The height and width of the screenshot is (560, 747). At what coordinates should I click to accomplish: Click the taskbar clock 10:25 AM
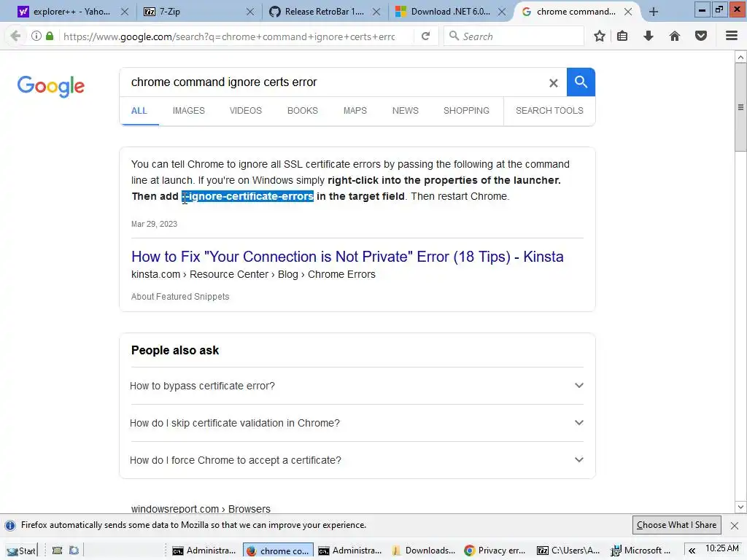click(x=721, y=548)
